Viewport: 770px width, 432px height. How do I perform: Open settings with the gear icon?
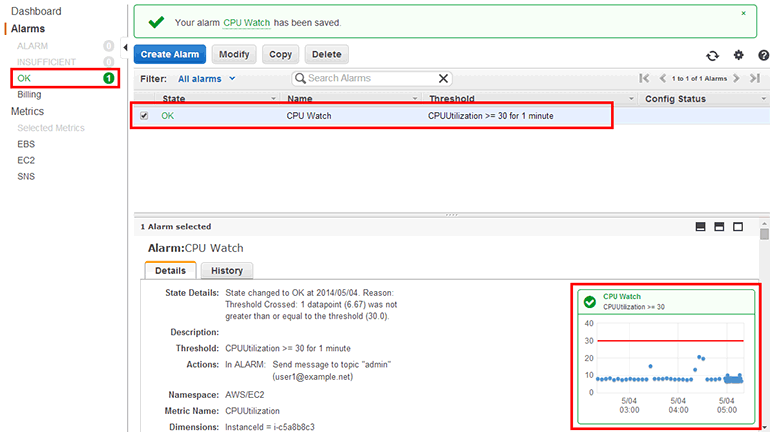[x=739, y=56]
